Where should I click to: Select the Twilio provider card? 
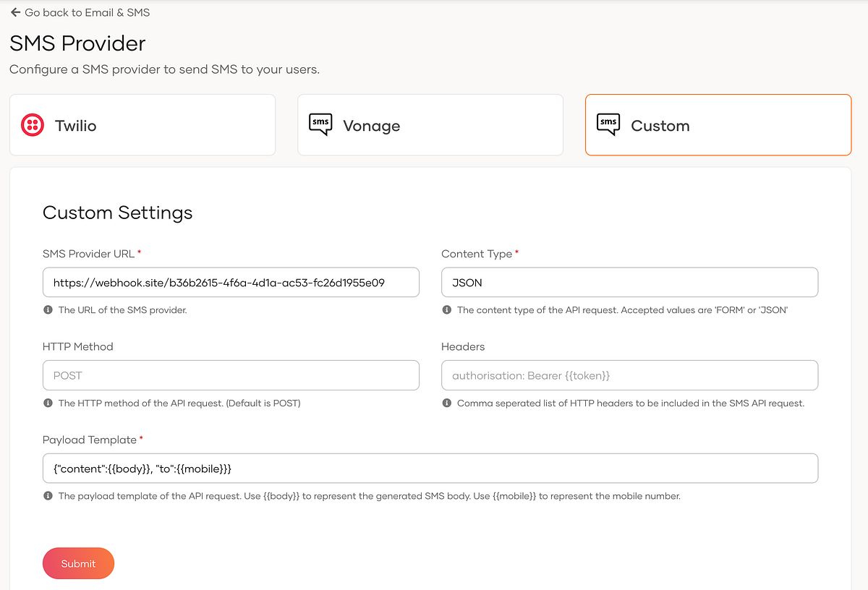click(142, 125)
